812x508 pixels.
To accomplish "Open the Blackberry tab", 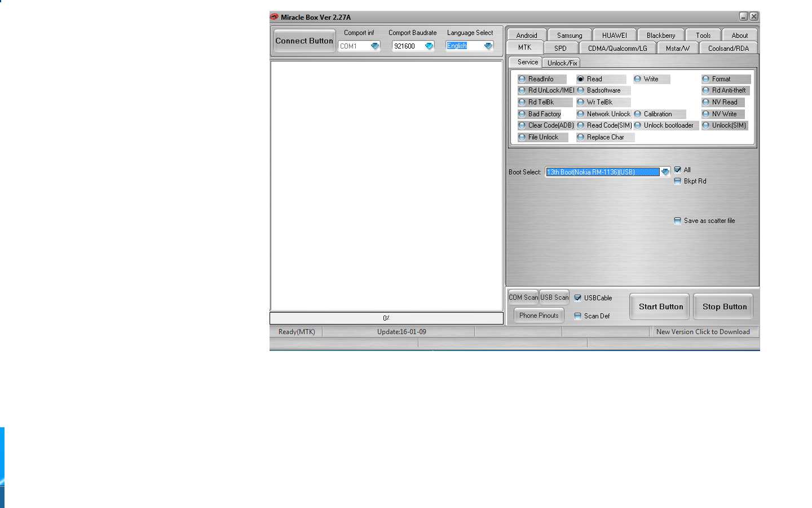I will click(x=661, y=35).
